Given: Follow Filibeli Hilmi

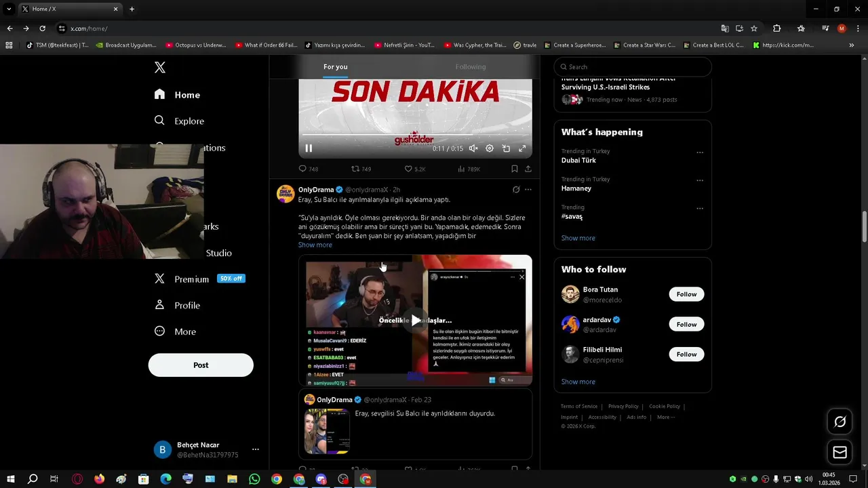Looking at the screenshot, I should tap(686, 354).
